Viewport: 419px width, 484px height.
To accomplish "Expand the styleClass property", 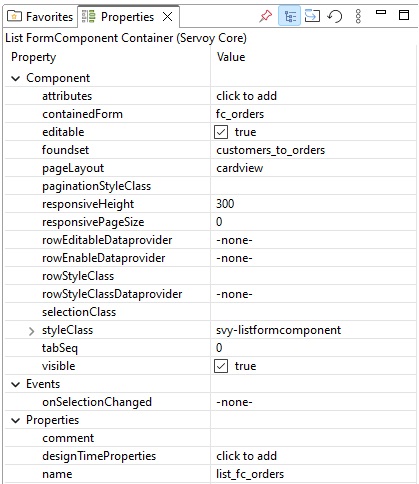I will 31,331.
